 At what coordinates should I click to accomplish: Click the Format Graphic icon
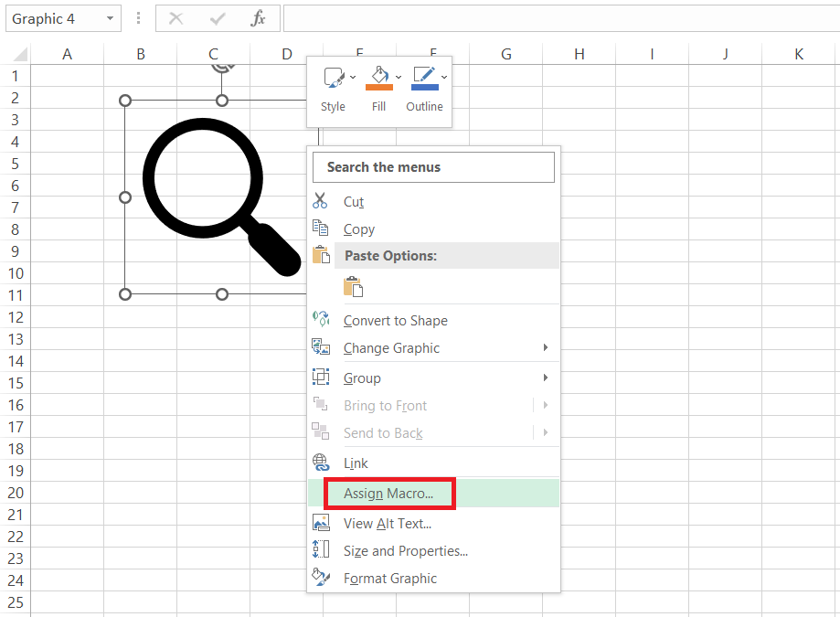click(x=320, y=578)
